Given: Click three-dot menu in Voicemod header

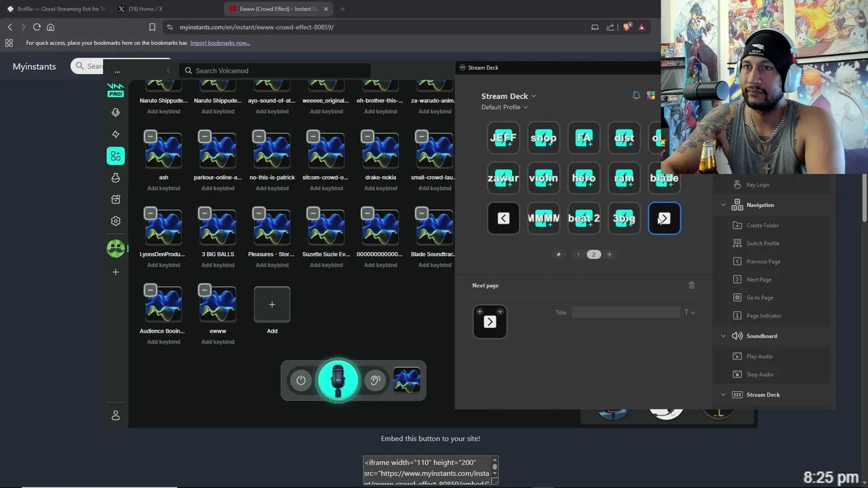Looking at the screenshot, I should 117,70.
